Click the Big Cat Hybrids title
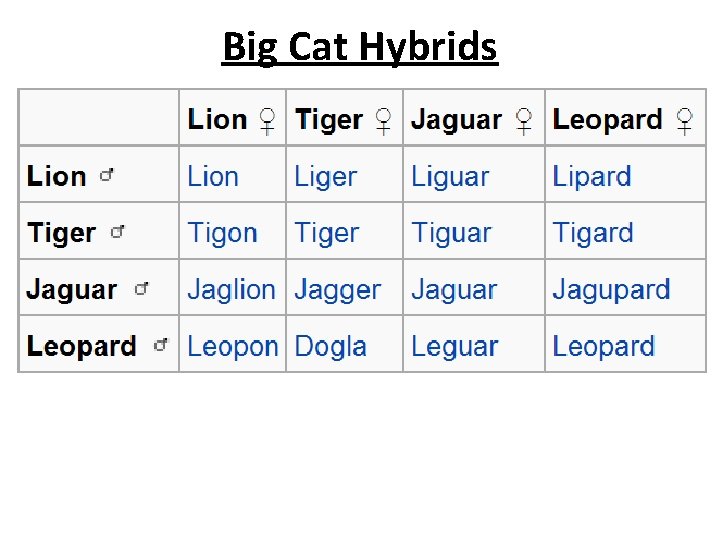Viewport: 720px width, 540px height. pos(360,47)
